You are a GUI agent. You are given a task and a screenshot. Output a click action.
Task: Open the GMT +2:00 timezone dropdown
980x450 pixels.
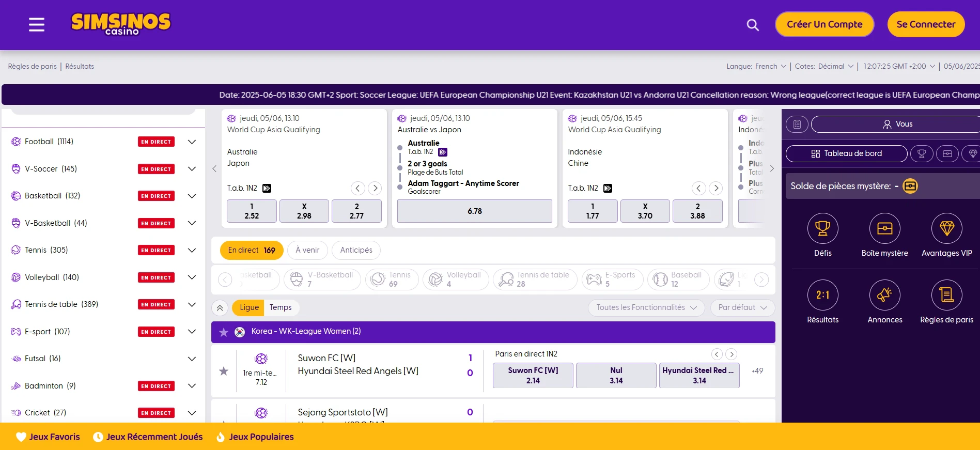(x=899, y=66)
